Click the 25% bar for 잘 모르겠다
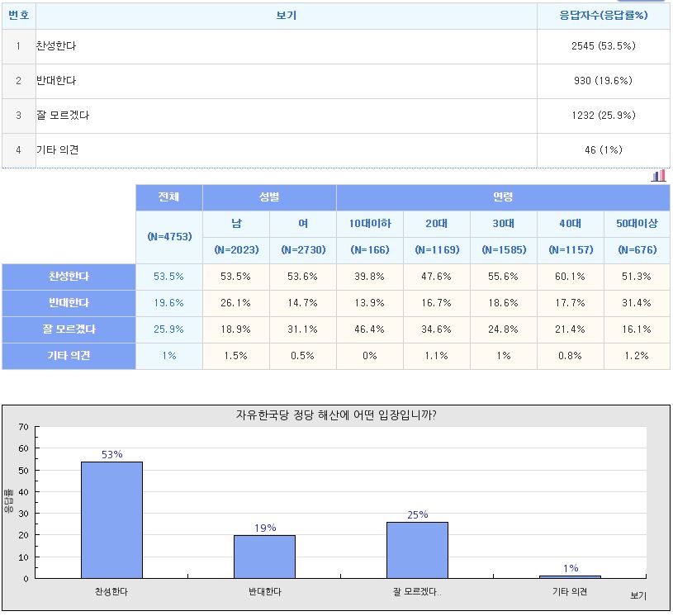The height and width of the screenshot is (616, 673). tap(418, 550)
